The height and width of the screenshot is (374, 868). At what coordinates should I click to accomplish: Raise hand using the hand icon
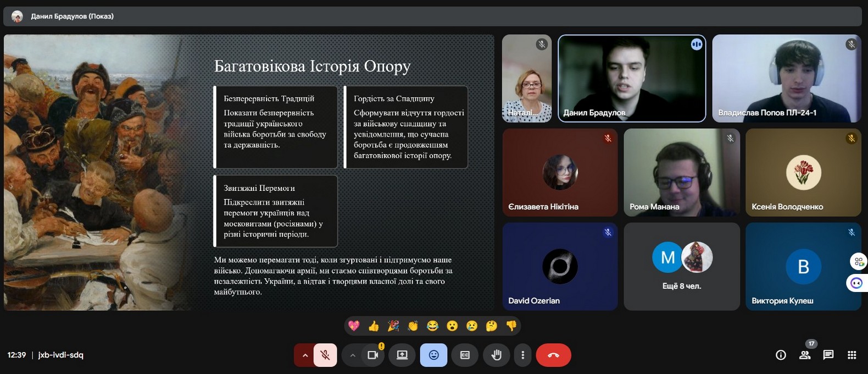click(x=496, y=355)
